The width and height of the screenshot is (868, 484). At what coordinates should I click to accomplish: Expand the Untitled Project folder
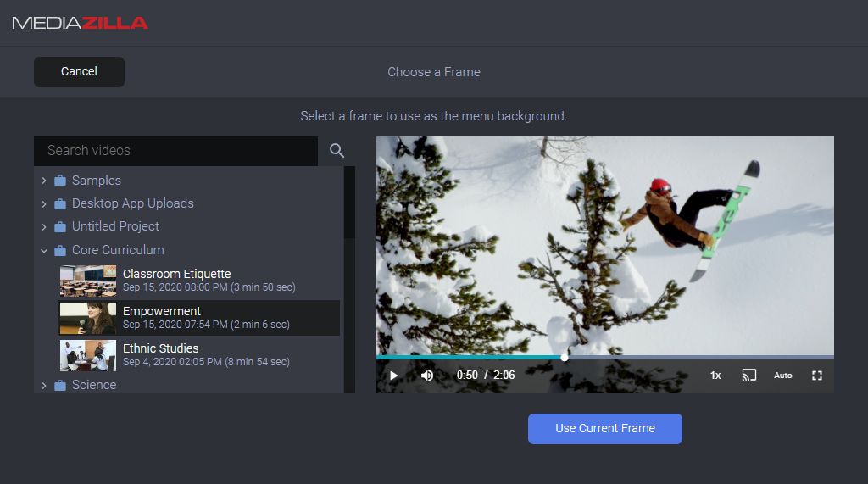pyautogui.click(x=44, y=226)
